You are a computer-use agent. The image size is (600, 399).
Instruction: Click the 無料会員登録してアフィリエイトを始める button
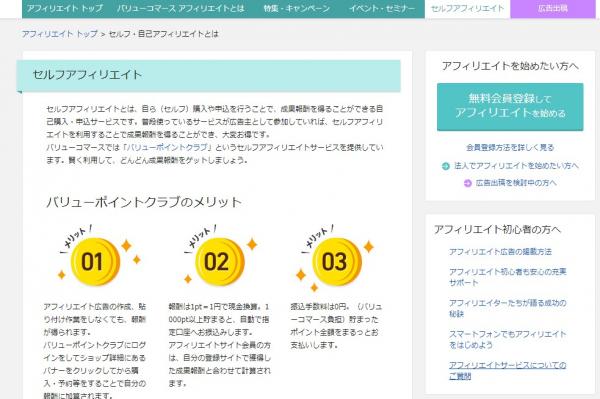(510, 107)
